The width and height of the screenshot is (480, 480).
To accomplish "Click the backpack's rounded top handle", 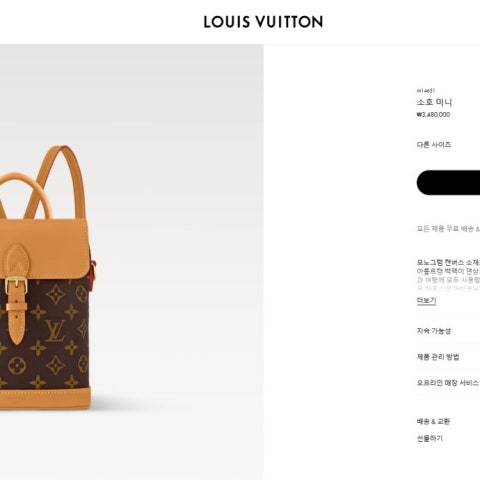I will point(23,195).
